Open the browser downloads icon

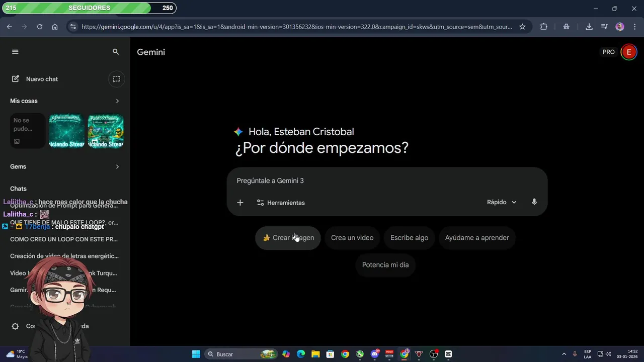click(589, 27)
